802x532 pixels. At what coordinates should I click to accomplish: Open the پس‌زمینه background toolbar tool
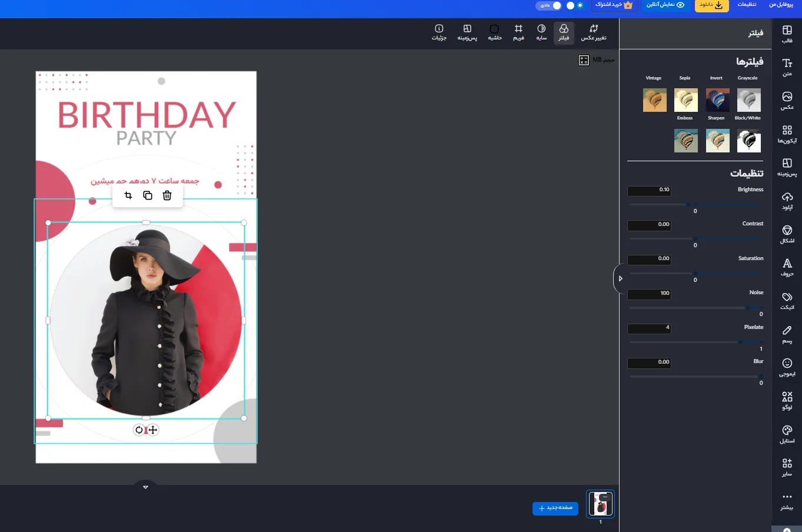tap(467, 33)
